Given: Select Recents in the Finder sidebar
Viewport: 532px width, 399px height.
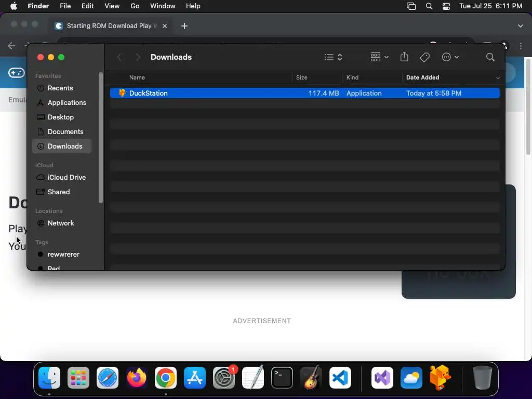Looking at the screenshot, I should click(62, 88).
